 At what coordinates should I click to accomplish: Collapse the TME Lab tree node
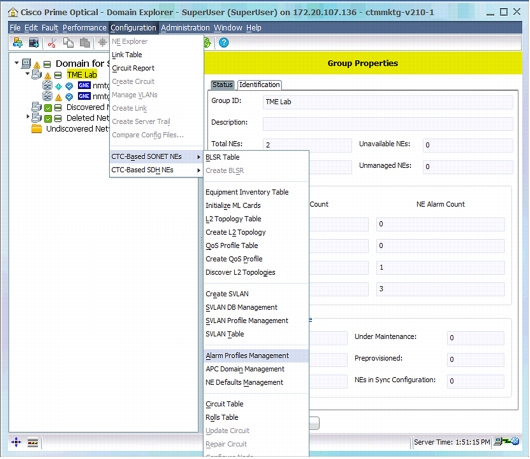tap(27, 73)
